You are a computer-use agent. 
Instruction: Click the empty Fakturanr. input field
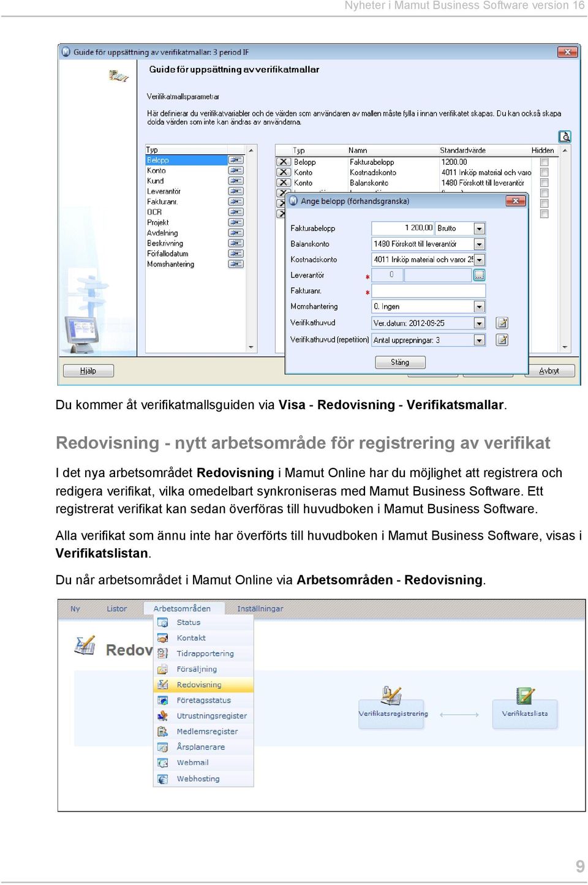click(x=429, y=291)
